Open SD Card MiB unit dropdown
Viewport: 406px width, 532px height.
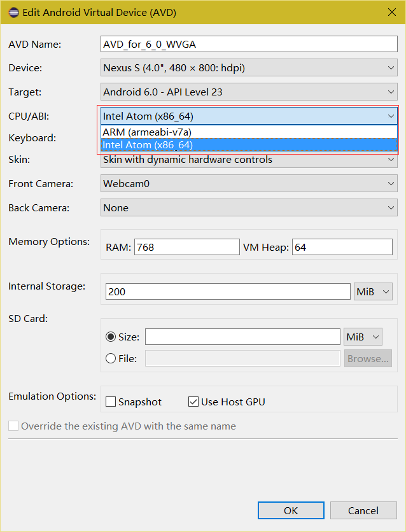(x=363, y=337)
